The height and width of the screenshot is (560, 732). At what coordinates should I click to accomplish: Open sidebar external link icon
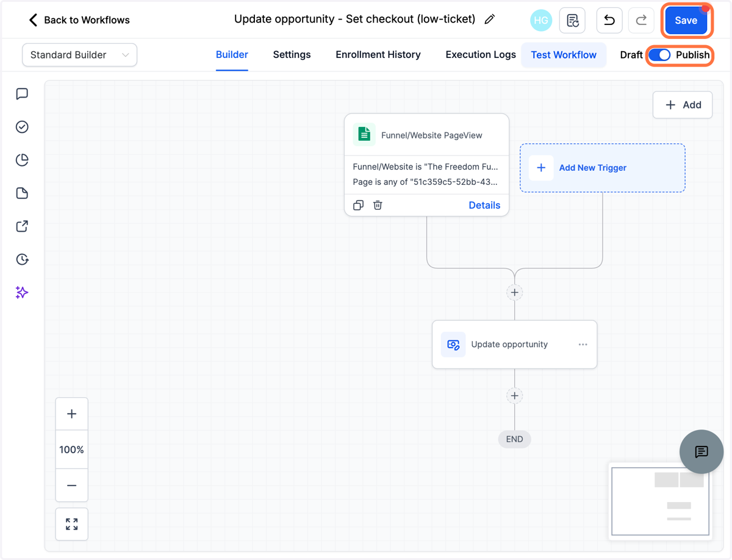[x=22, y=226]
